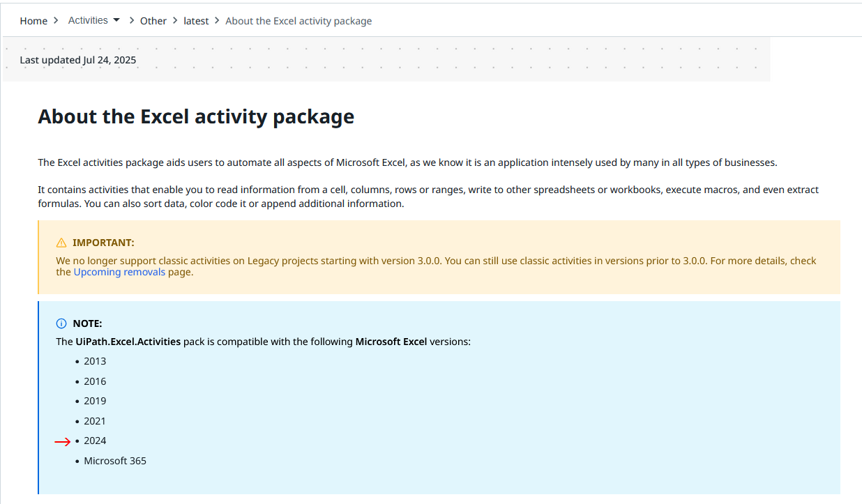Navigate to the Other breadcrumb
The image size is (862, 504).
pos(153,21)
